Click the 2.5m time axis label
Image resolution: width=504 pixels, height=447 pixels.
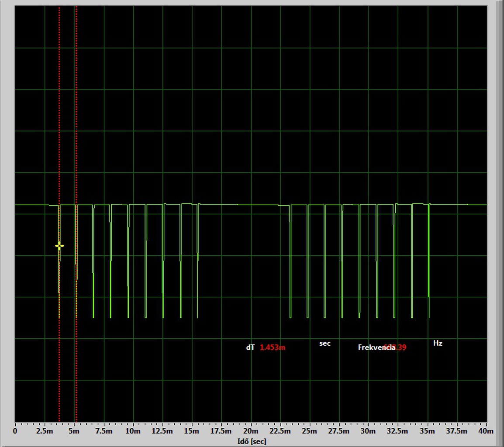45,431
